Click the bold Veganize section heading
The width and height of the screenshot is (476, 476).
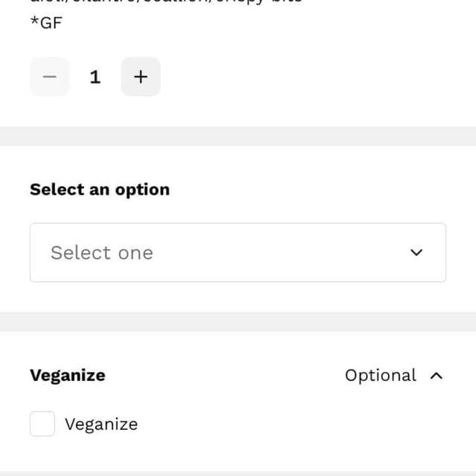(x=68, y=376)
